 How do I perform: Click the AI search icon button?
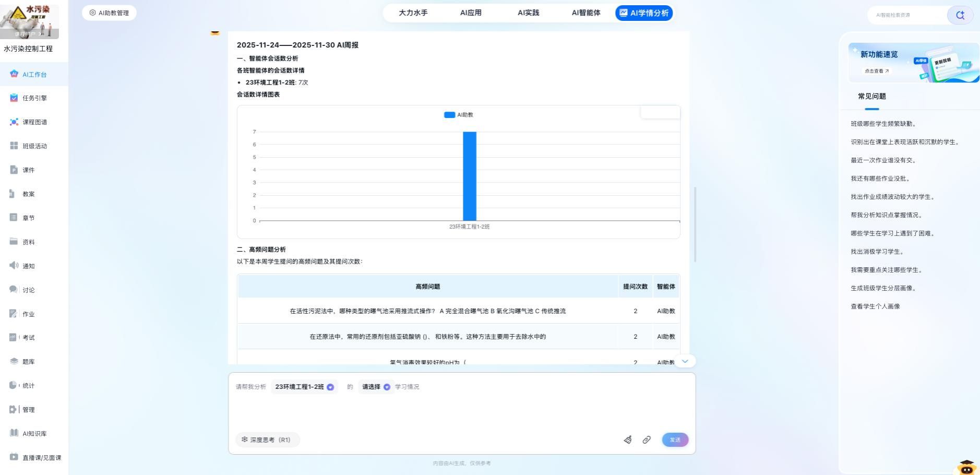[x=960, y=15]
